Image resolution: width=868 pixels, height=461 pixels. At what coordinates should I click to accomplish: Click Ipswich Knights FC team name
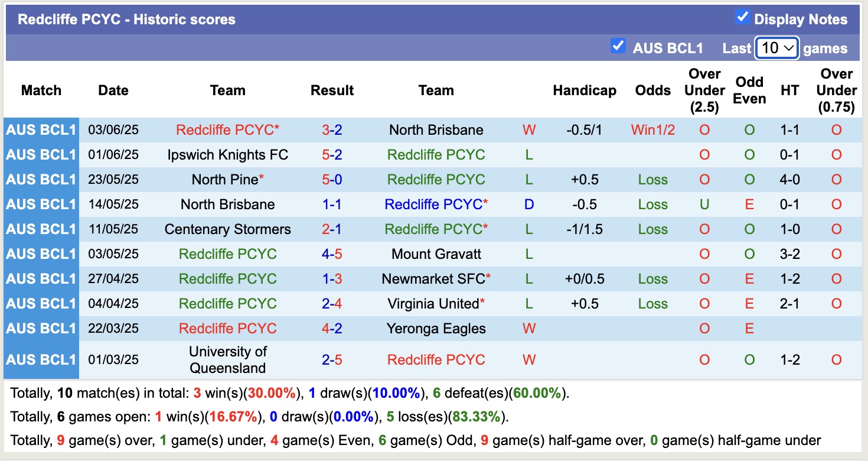pos(228,154)
